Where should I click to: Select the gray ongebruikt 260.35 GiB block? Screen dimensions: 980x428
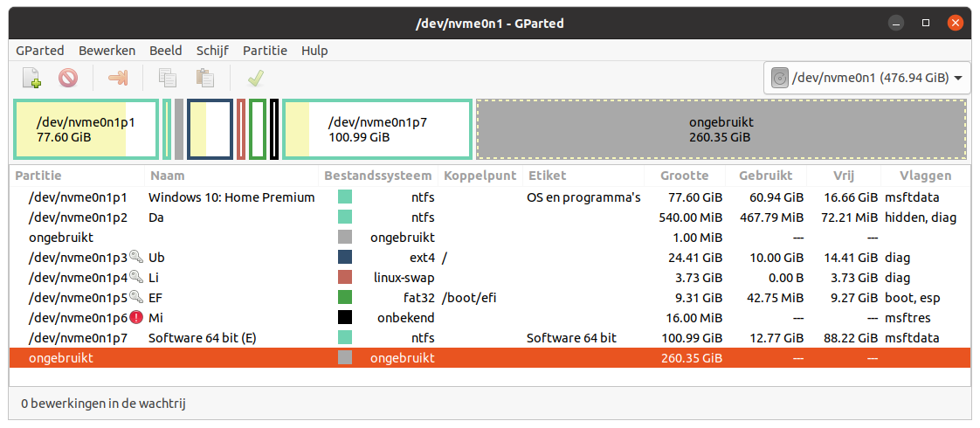pyautogui.click(x=721, y=129)
